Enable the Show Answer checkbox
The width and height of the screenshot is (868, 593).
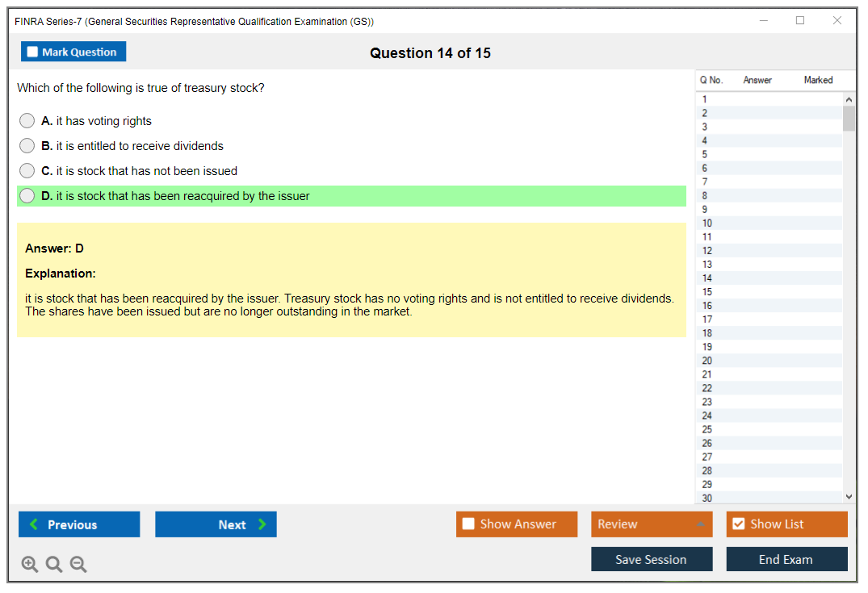469,524
